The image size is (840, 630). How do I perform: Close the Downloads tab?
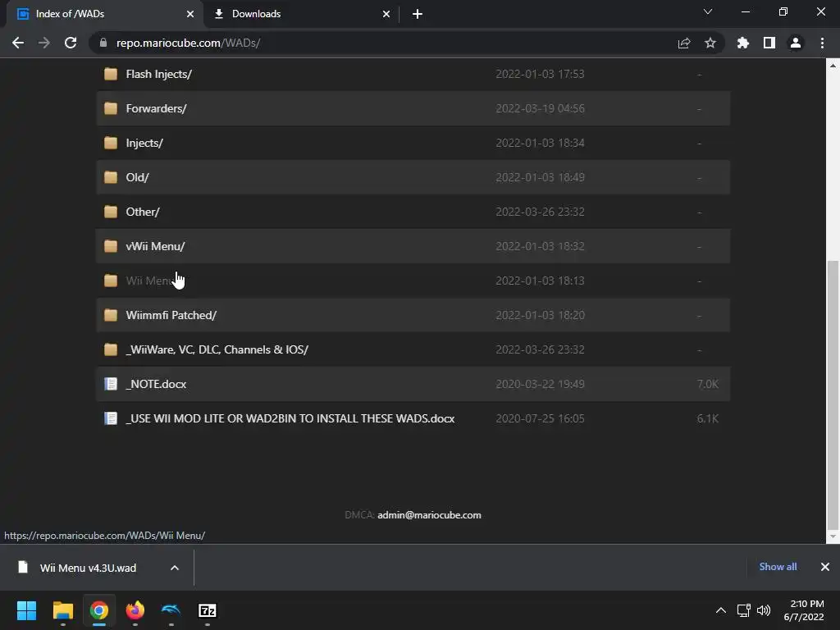pyautogui.click(x=386, y=14)
